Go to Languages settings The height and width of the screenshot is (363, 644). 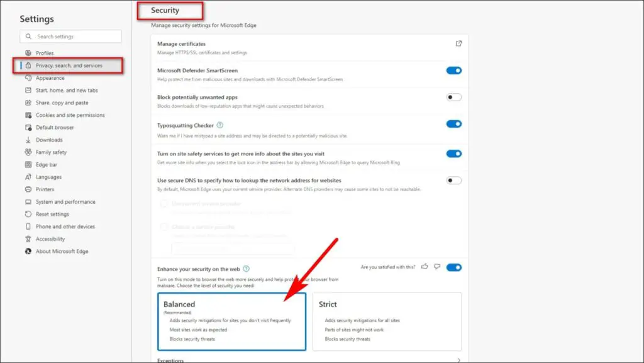pyautogui.click(x=48, y=177)
